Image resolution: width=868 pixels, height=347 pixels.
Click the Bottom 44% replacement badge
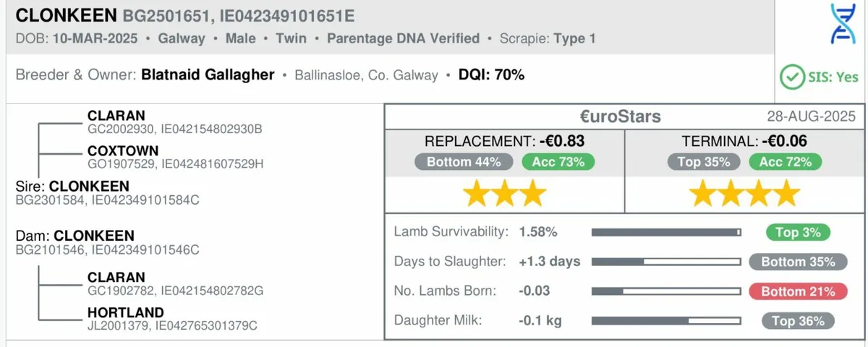[x=464, y=162]
